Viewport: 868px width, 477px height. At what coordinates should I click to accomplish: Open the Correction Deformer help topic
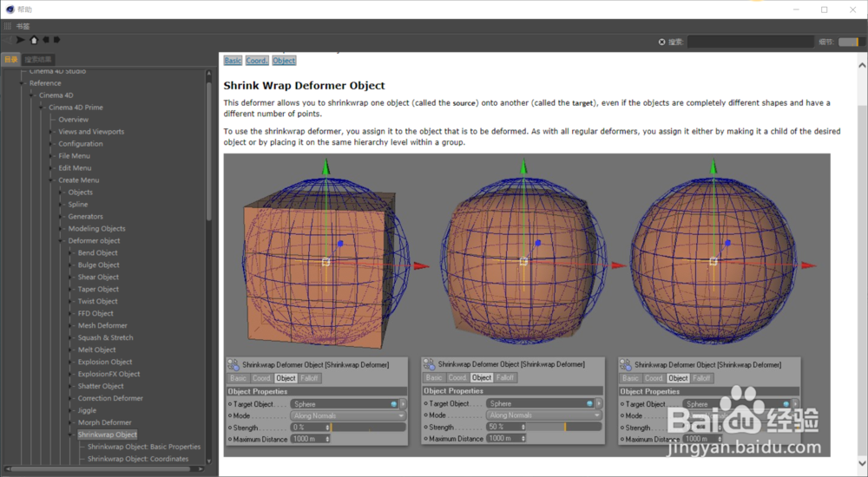[x=110, y=398]
